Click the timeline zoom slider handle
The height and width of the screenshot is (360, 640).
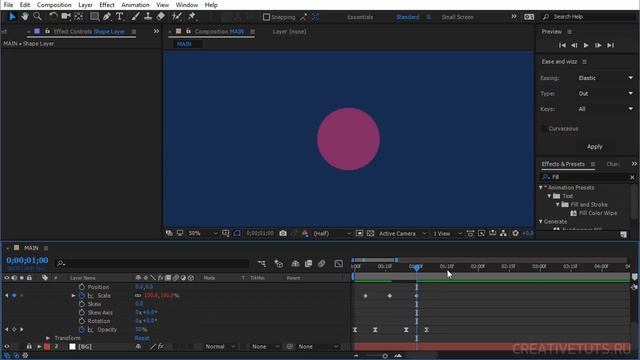[x=385, y=356]
